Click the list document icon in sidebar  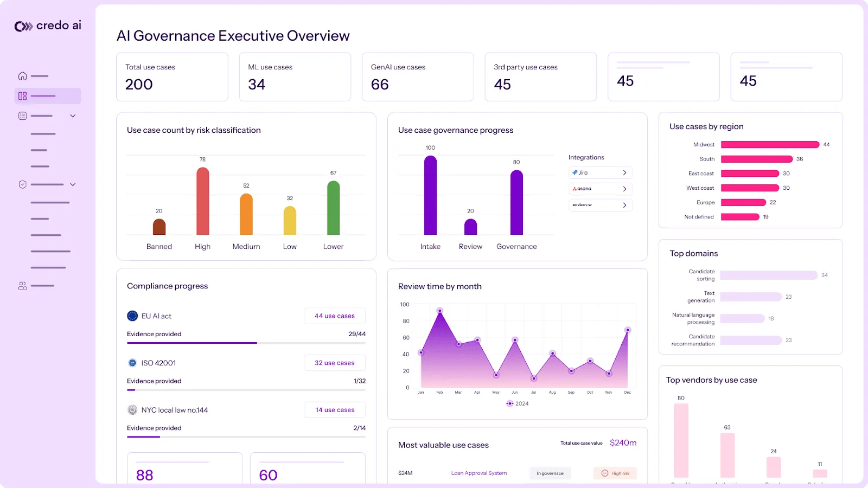click(x=22, y=116)
